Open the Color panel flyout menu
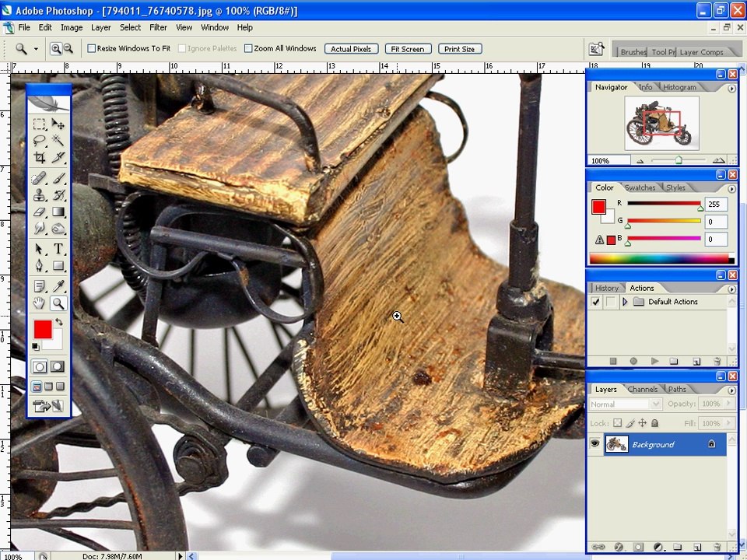Screen dimensions: 747x560 pos(731,188)
